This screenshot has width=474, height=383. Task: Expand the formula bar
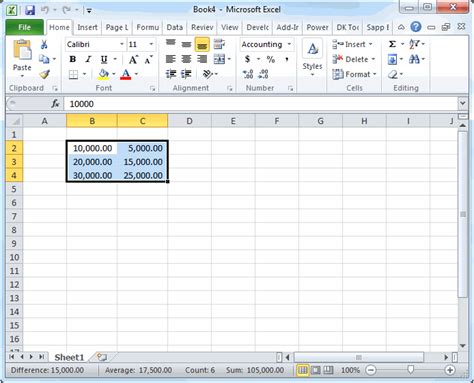(462, 104)
